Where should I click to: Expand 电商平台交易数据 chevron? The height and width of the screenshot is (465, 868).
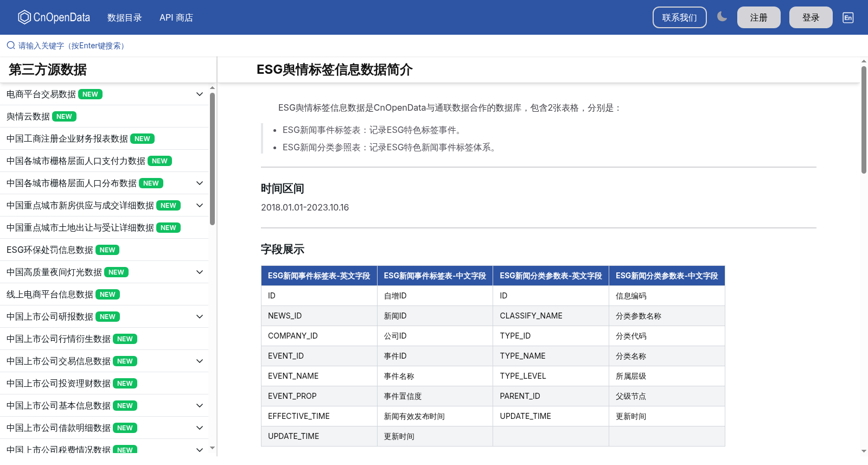click(200, 94)
